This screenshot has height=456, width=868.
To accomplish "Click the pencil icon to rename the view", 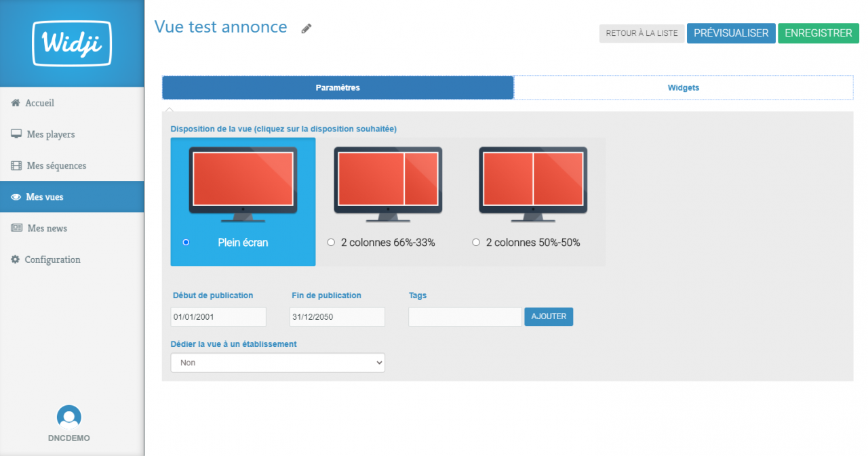I will tap(307, 28).
